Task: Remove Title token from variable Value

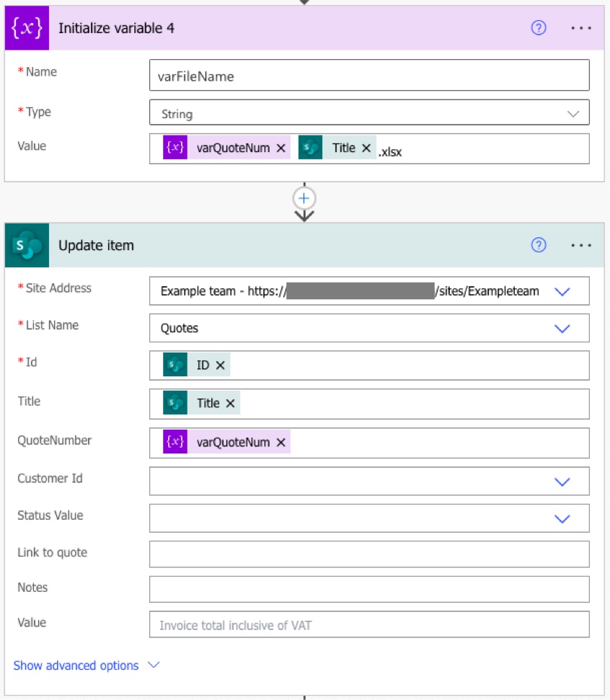Action: 366,148
